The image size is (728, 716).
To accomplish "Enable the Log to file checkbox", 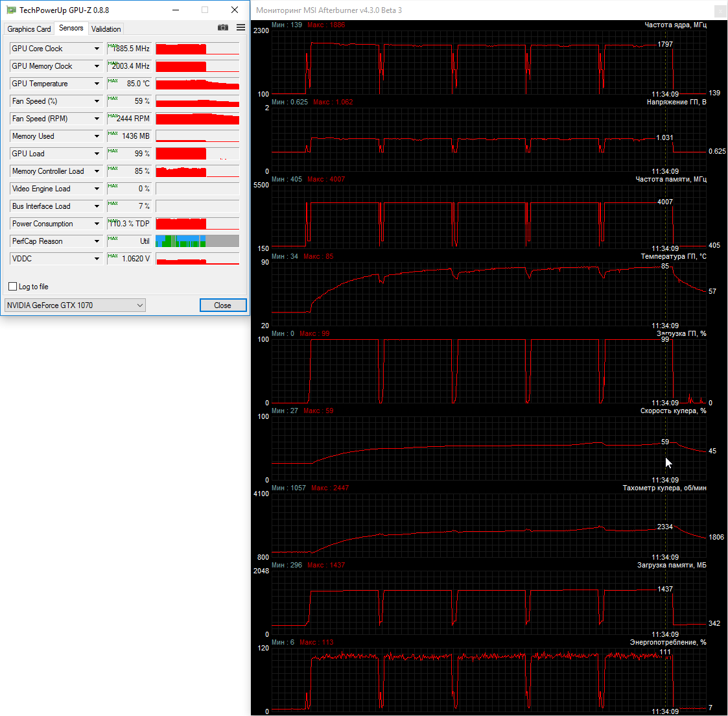I will point(12,287).
